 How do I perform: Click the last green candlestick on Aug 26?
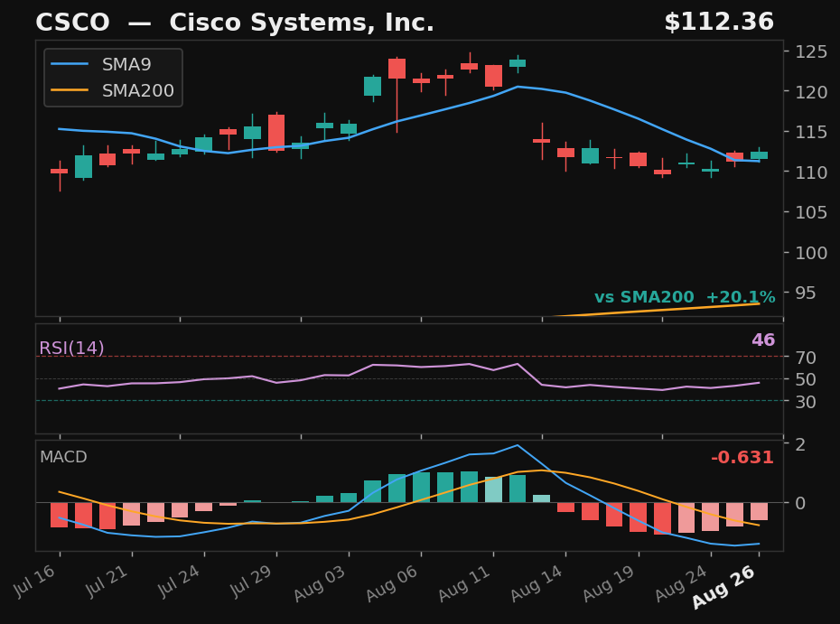point(759,155)
